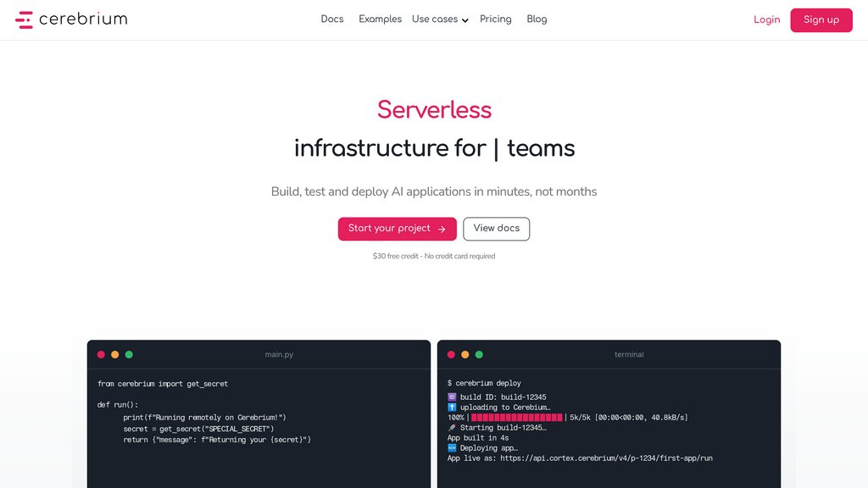Click the arrow icon in Start your project
This screenshot has height=488, width=868.
tap(442, 229)
